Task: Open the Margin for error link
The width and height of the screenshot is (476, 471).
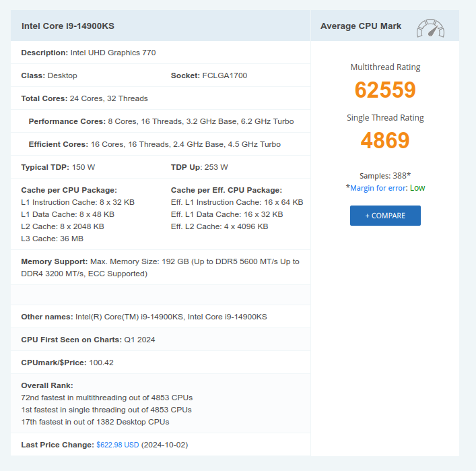Action: coord(378,188)
